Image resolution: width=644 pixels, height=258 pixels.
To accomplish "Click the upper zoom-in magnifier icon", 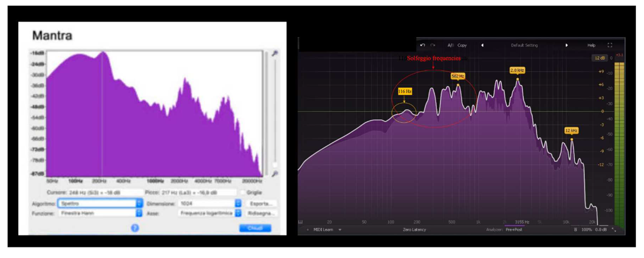I will (275, 53).
